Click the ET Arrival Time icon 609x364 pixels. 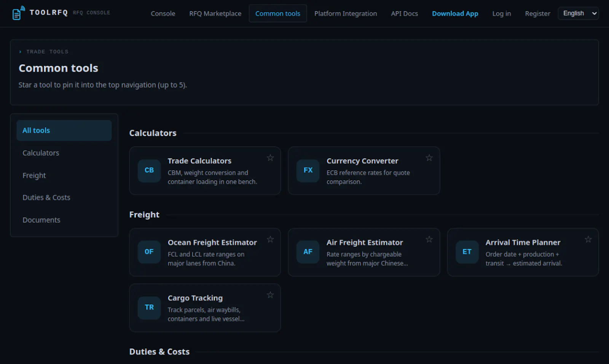[x=467, y=252]
